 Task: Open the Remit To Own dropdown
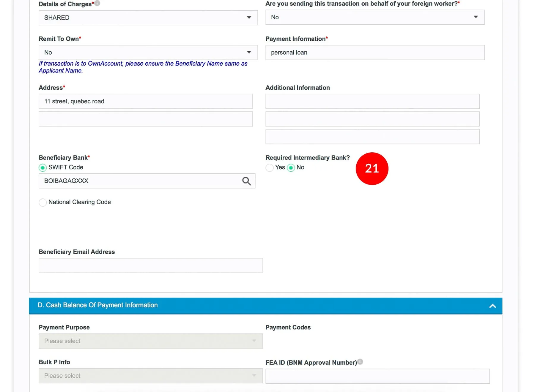click(x=148, y=53)
